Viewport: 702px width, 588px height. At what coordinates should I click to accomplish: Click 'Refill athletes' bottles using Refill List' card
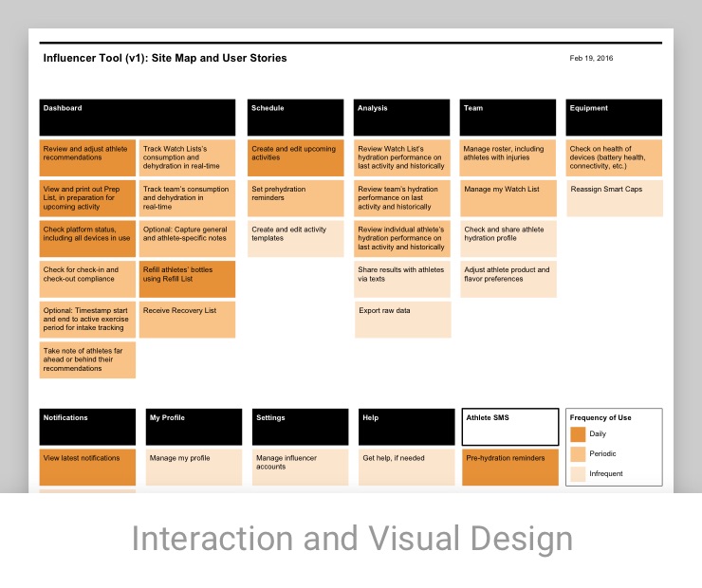coord(187,280)
